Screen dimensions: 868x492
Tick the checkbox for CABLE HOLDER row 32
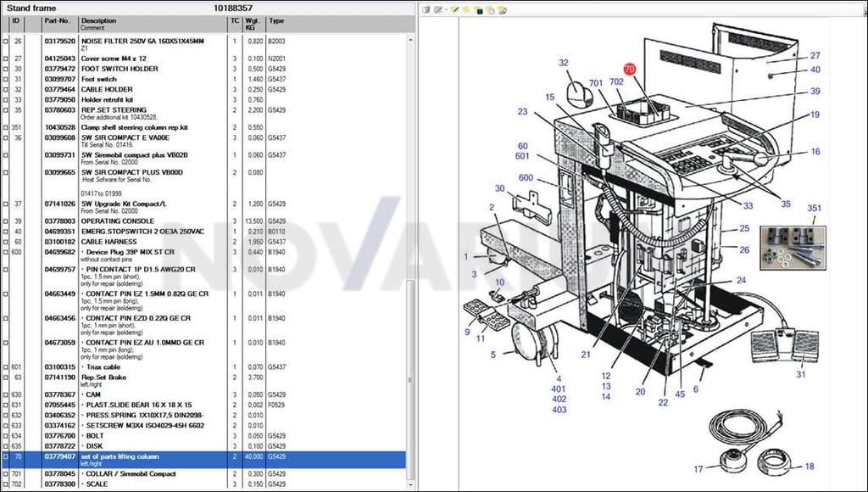click(6, 90)
